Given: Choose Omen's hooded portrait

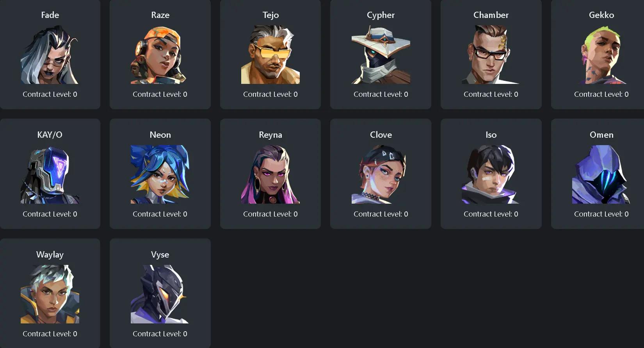Looking at the screenshot, I should coord(601,174).
